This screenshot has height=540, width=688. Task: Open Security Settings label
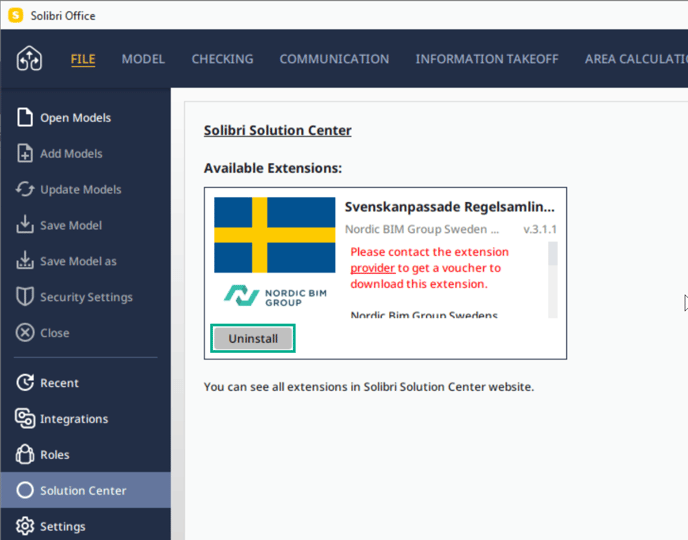[x=86, y=297]
